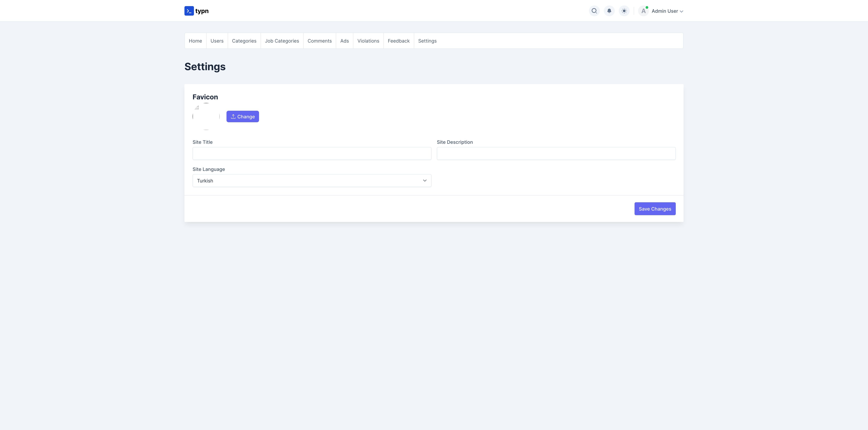Open notifications bell icon
The height and width of the screenshot is (430, 868).
609,11
